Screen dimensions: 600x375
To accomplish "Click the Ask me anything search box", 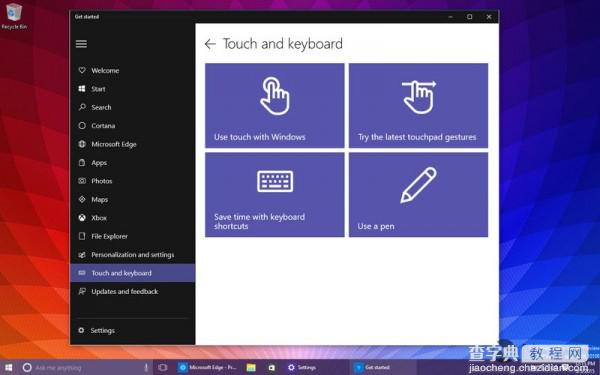I will coord(85,368).
